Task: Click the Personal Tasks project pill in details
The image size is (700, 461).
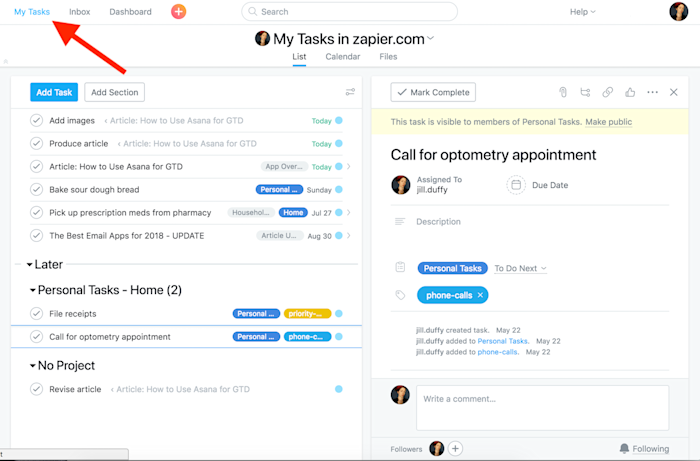Action: pos(452,268)
